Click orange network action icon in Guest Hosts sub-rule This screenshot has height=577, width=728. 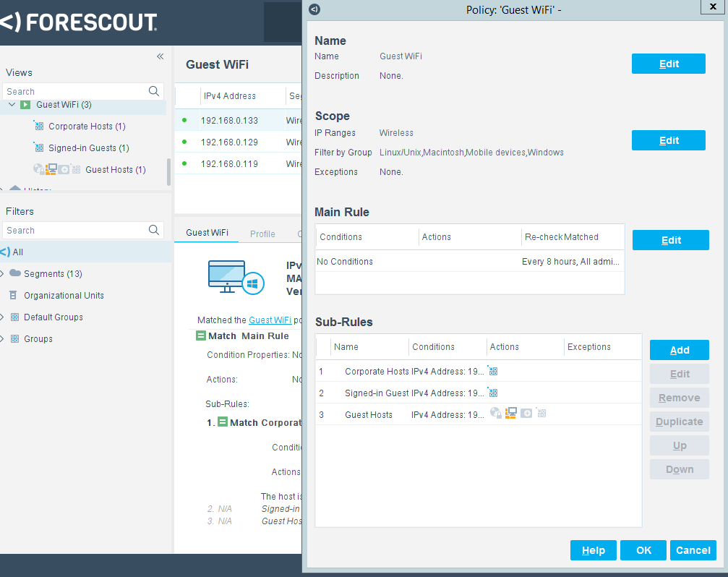510,413
